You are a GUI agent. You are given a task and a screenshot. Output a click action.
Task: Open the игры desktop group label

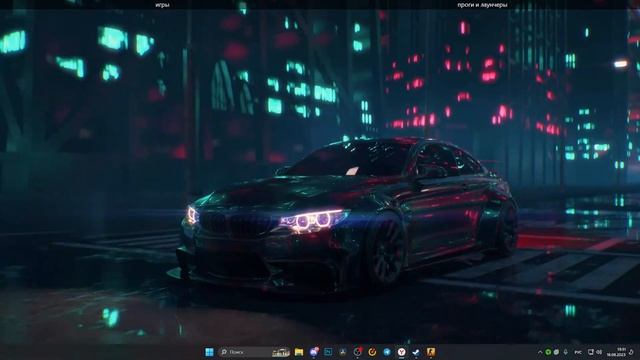(x=162, y=5)
